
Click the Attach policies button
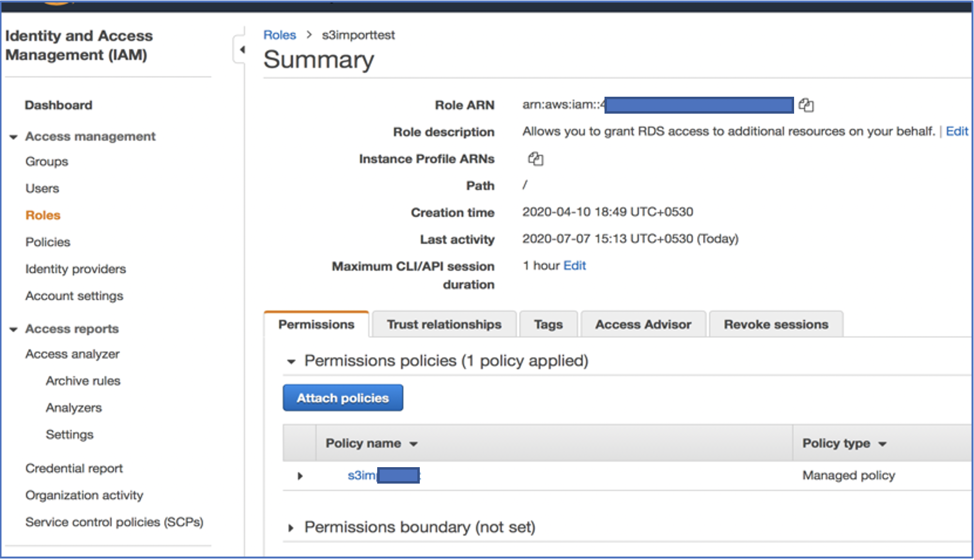(342, 398)
